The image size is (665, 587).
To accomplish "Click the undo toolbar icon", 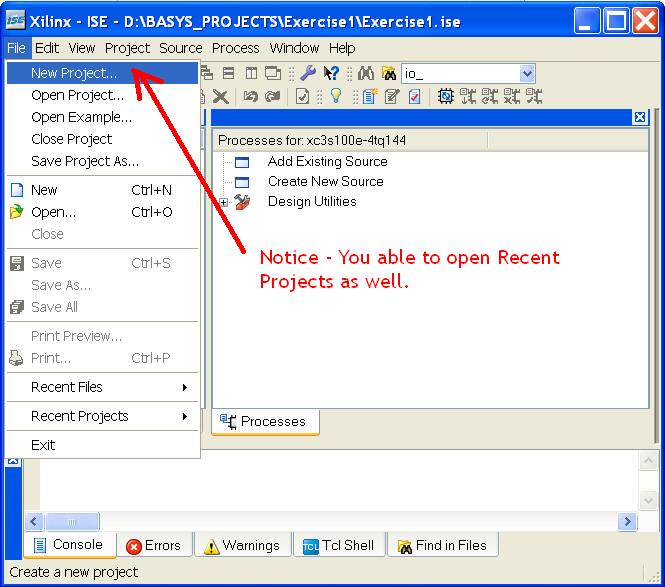I will pyautogui.click(x=251, y=97).
